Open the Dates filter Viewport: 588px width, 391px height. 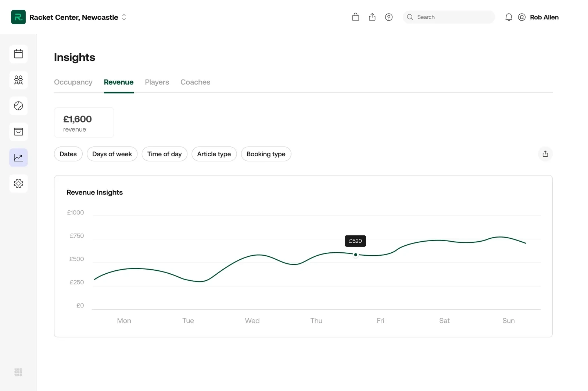pyautogui.click(x=68, y=154)
